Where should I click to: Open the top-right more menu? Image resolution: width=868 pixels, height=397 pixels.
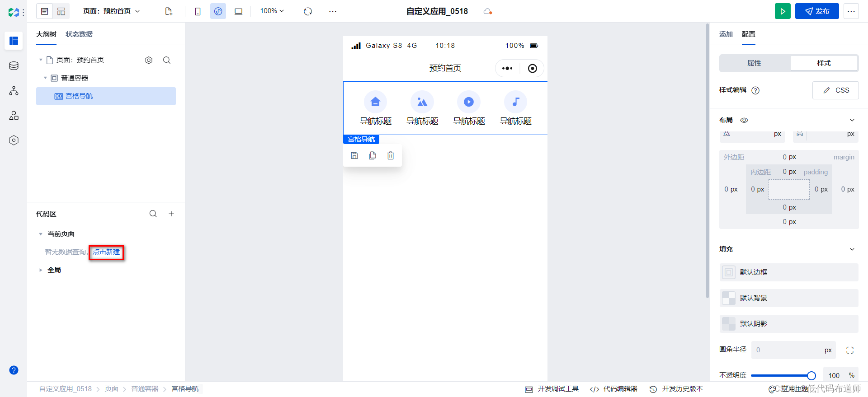pyautogui.click(x=851, y=11)
